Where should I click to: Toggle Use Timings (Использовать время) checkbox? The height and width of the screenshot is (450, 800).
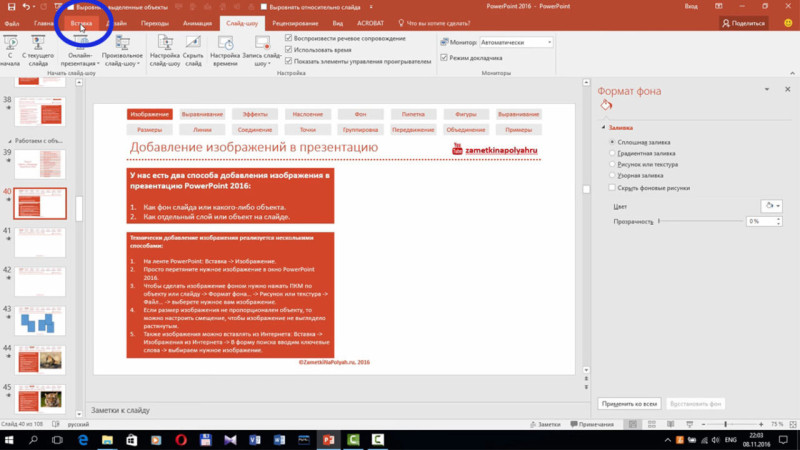(x=289, y=49)
